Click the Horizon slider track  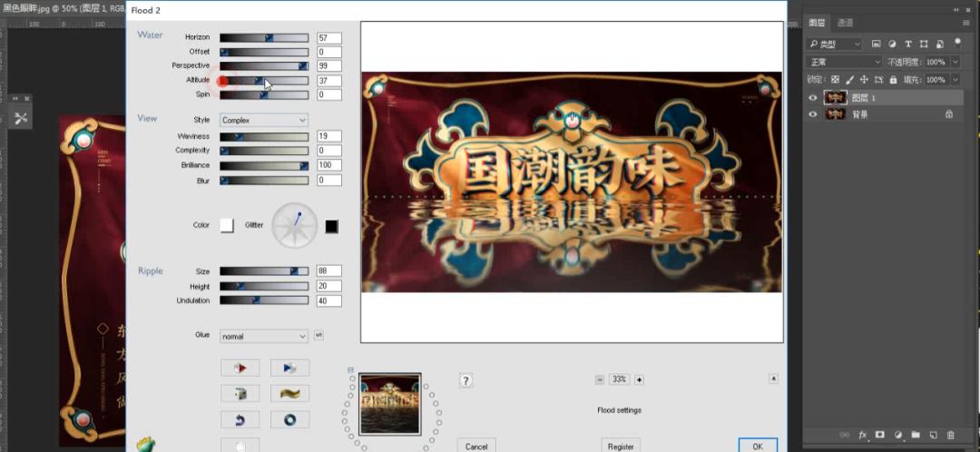pyautogui.click(x=264, y=37)
